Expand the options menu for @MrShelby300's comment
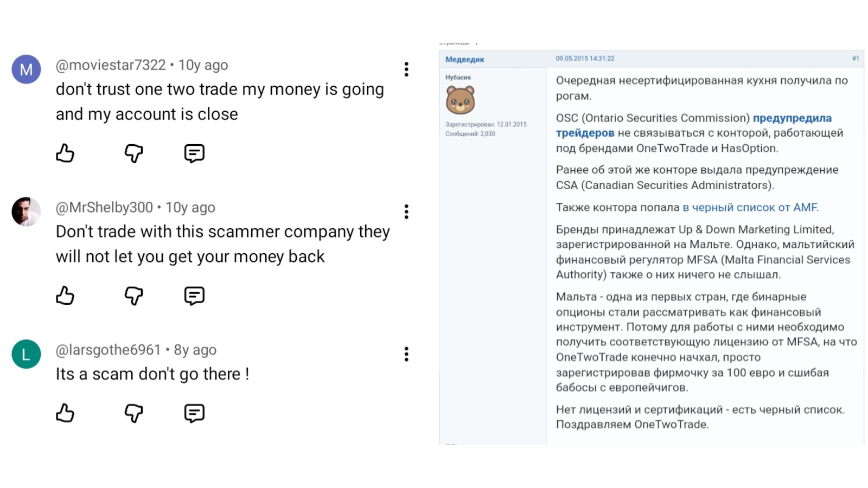The height and width of the screenshot is (488, 868). (x=406, y=211)
